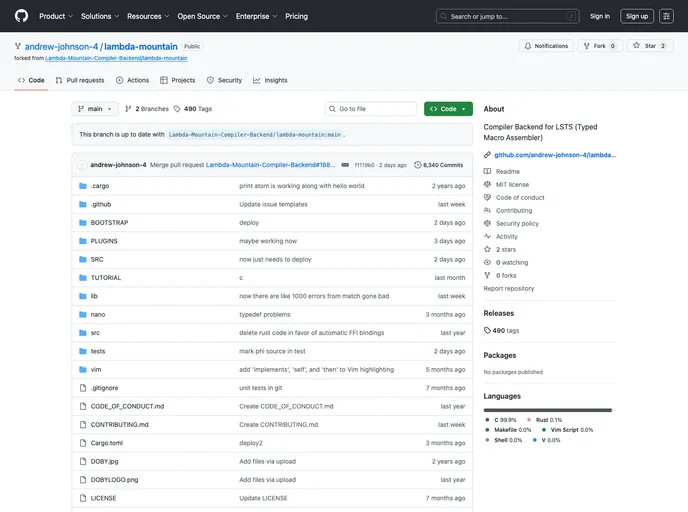Open the 2 Branches list
The width and height of the screenshot is (688, 512).
(147, 109)
